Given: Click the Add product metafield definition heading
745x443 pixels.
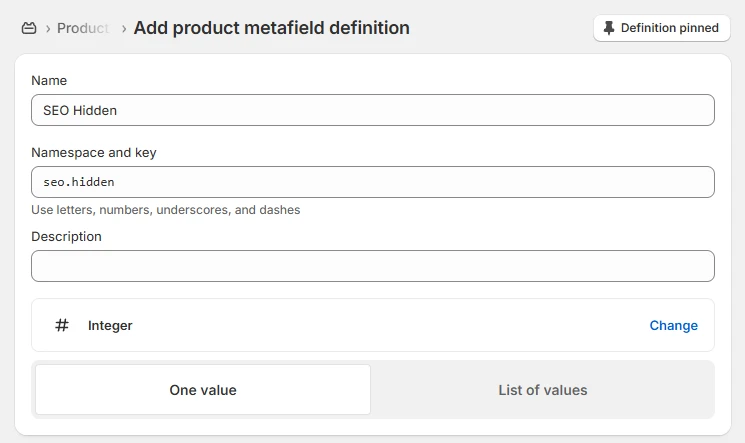Looking at the screenshot, I should (x=271, y=28).
